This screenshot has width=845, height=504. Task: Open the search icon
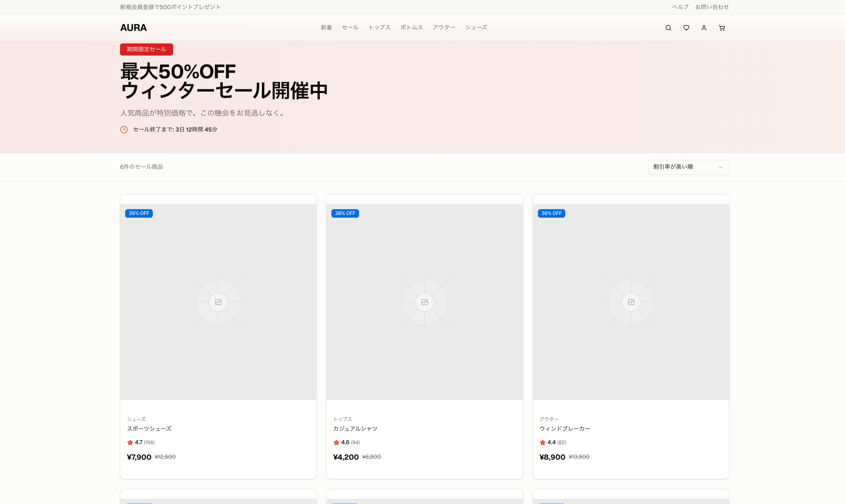(x=668, y=28)
